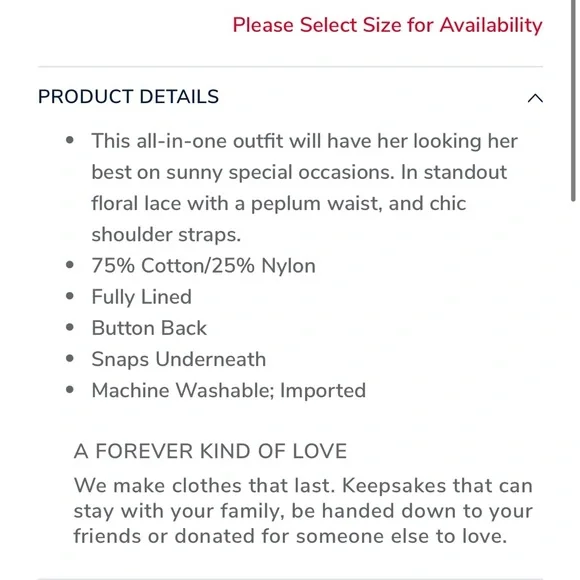The width and height of the screenshot is (580, 580).
Task: Click the 75% Cotton/25% Nylon bullet text
Action: tap(203, 266)
